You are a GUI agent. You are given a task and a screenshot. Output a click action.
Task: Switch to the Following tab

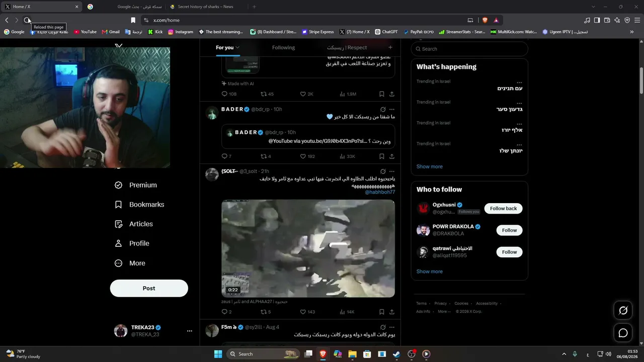283,47
